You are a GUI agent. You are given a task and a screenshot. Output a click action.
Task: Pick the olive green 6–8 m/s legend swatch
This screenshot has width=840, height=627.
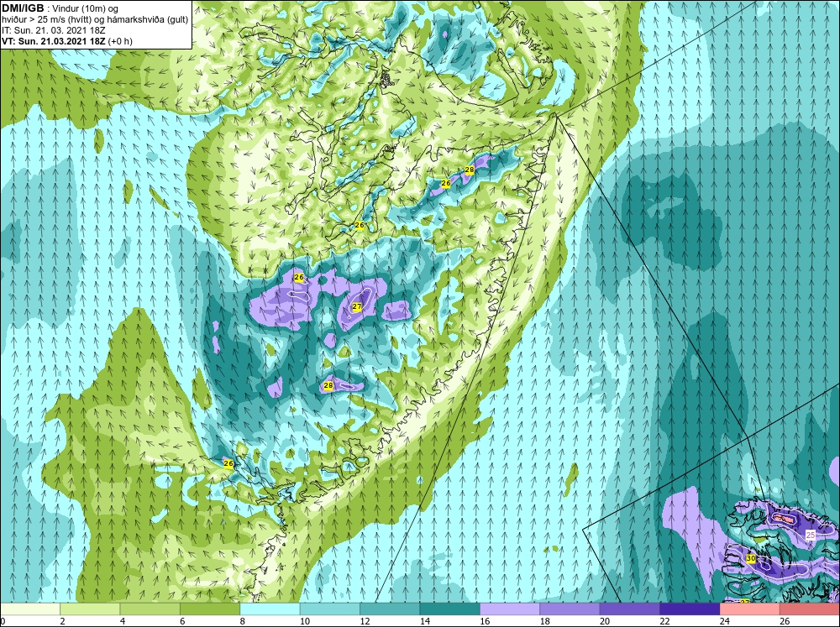point(210,609)
